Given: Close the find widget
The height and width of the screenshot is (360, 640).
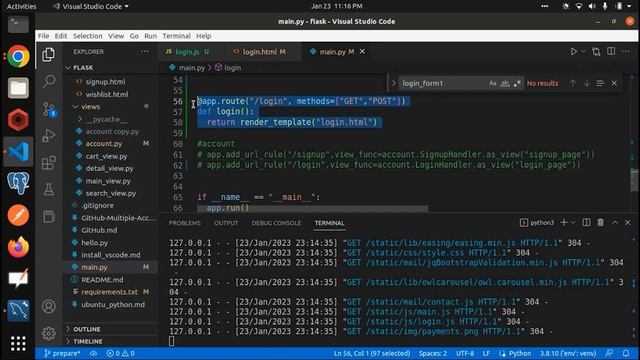Looking at the screenshot, I should [x=614, y=83].
